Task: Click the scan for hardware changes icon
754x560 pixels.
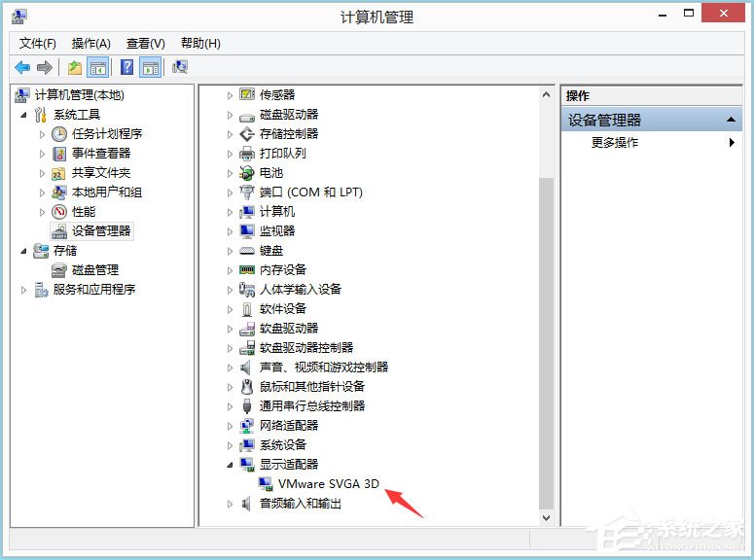Action: tap(180, 67)
